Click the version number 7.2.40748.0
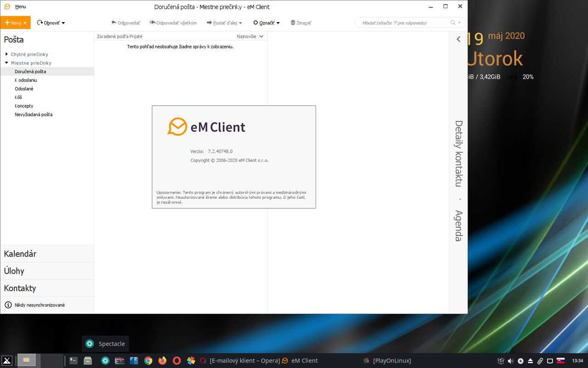Screen dimensions: 588x368 (x=220, y=151)
